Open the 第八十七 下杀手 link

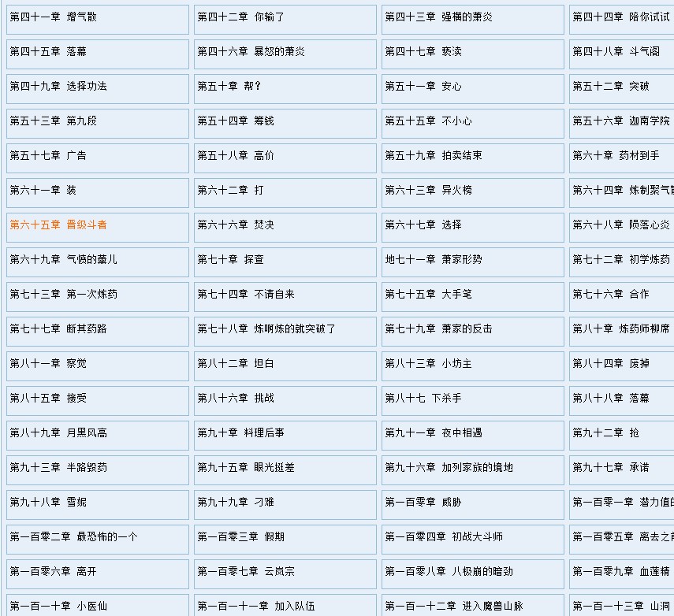click(423, 399)
